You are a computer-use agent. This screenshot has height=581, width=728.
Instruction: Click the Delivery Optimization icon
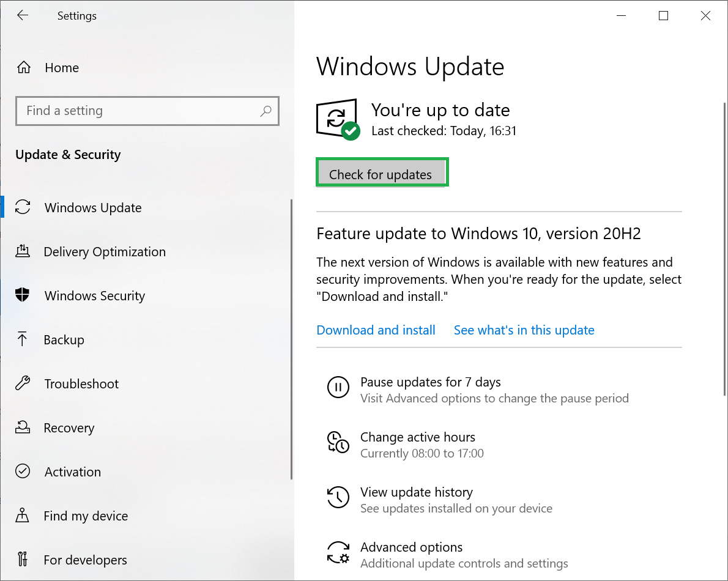(22, 251)
